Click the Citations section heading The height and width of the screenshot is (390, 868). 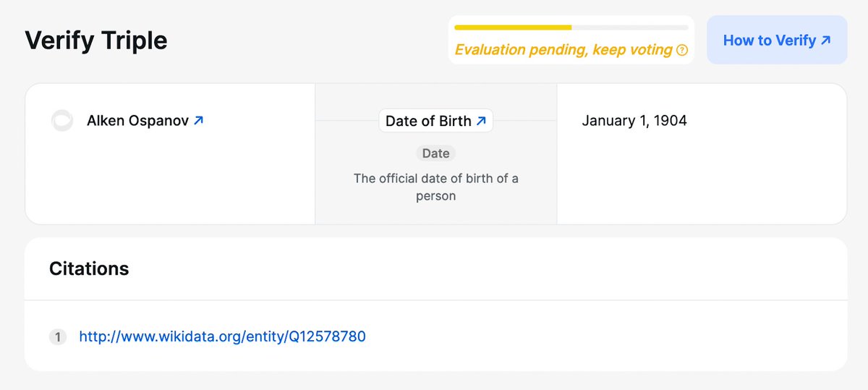pyautogui.click(x=89, y=269)
